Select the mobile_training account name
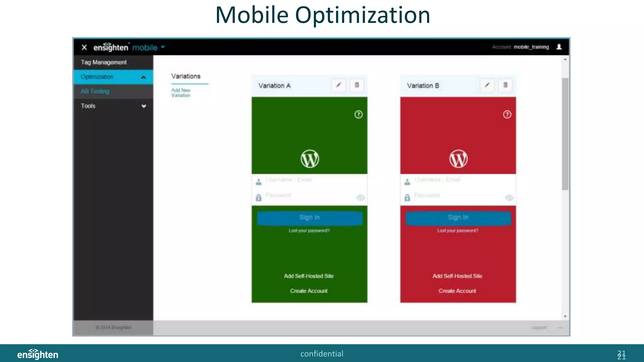 531,47
